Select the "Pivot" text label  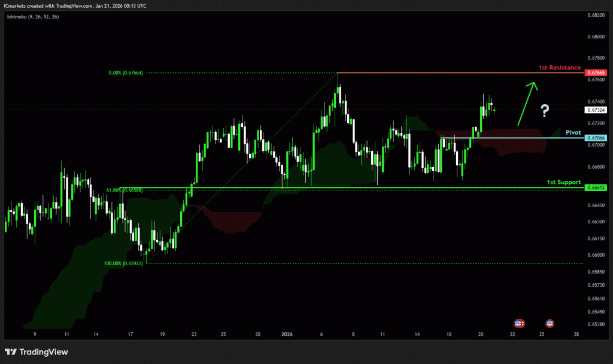(573, 132)
